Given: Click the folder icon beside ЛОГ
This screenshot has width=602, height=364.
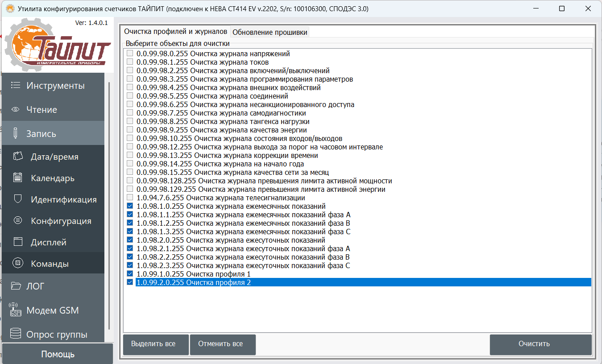Looking at the screenshot, I should [x=16, y=286].
